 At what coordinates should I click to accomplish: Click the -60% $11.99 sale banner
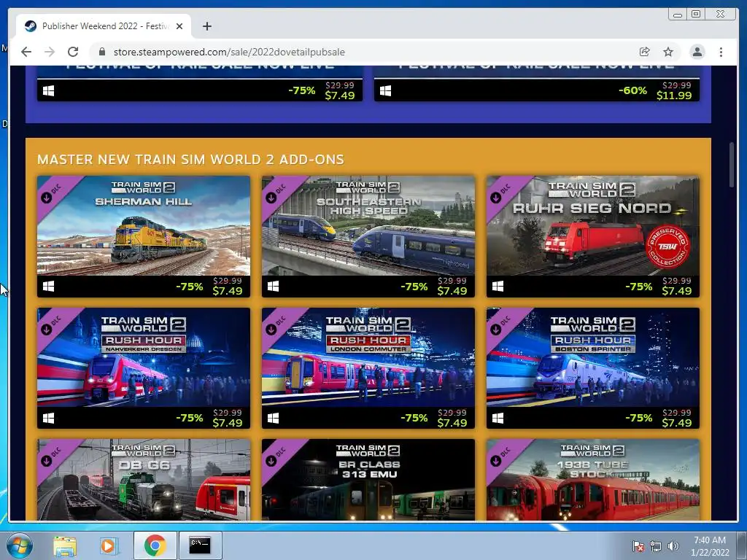[x=537, y=84]
